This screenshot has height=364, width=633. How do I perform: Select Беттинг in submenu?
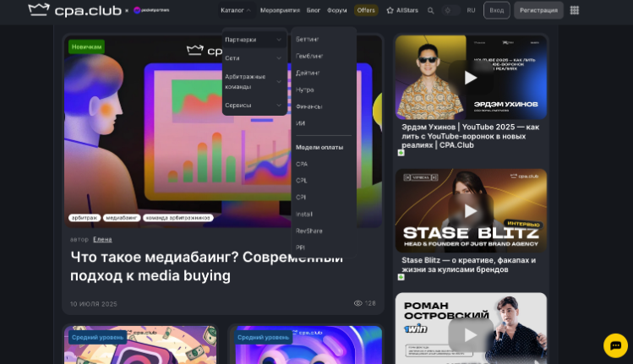click(308, 39)
